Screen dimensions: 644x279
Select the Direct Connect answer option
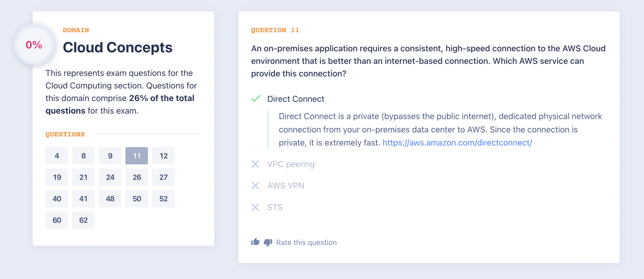click(x=295, y=99)
